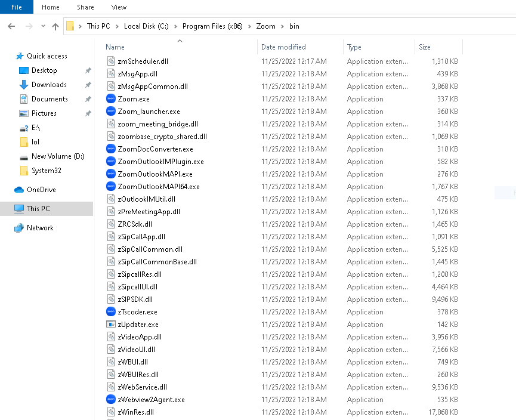Select file zSipCallCommonBase.dll
The height and width of the screenshot is (420, 516).
(x=157, y=262)
